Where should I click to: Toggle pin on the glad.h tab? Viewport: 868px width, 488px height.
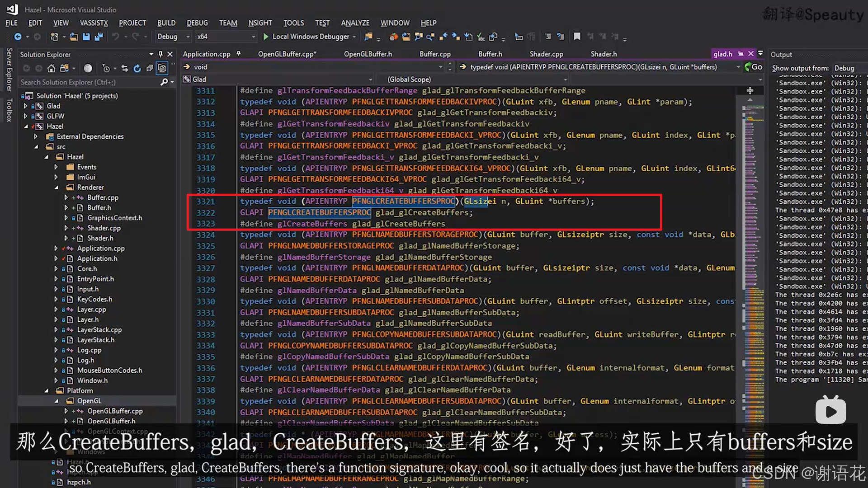pos(741,54)
